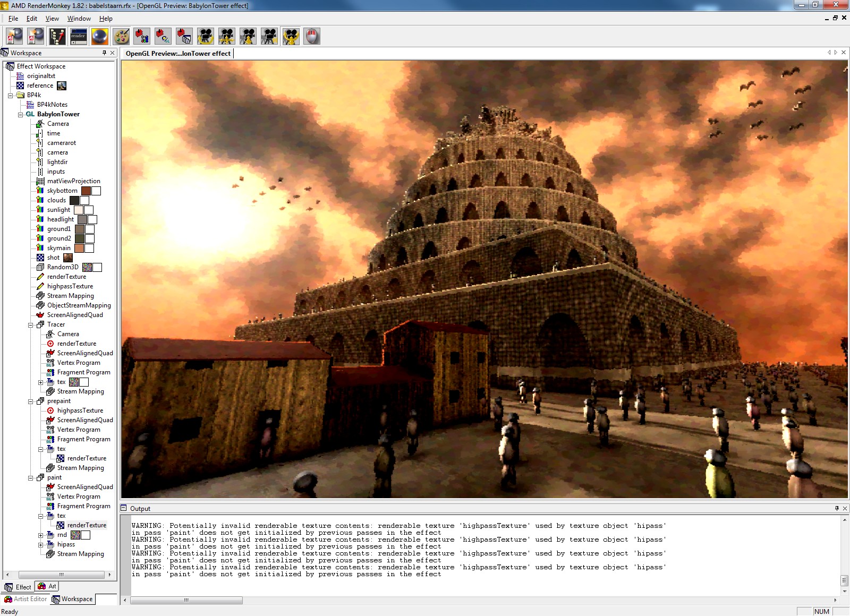Click the pencil icon beside highpassTexture
This screenshot has width=850, height=616.
40,286
